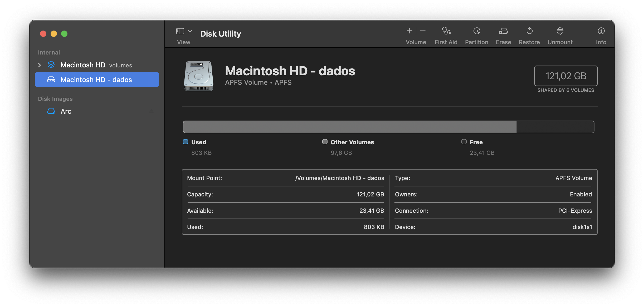This screenshot has width=644, height=307.
Task: Click the Free legend marker
Action: 464,142
